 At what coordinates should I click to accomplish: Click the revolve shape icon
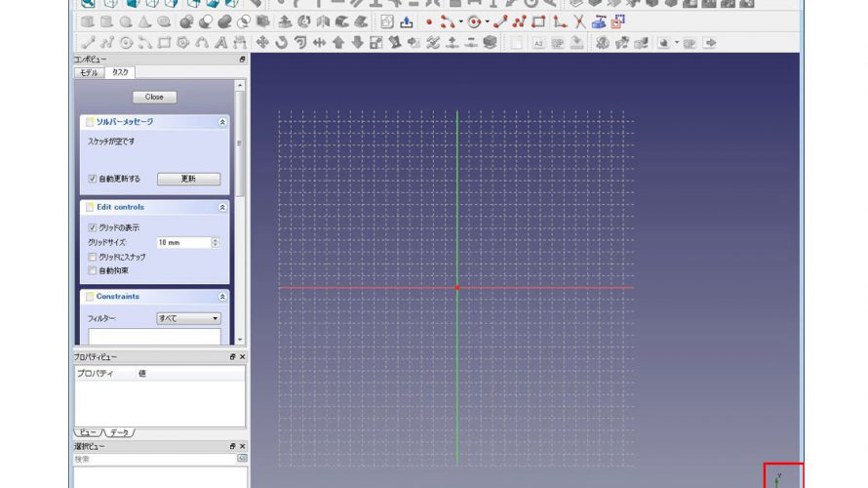point(304,22)
